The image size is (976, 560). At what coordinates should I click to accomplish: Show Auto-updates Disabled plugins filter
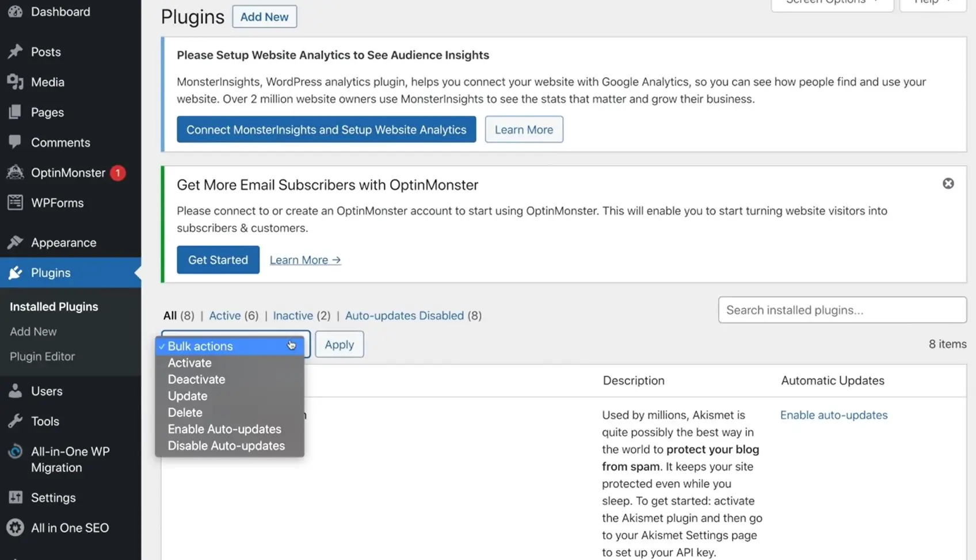click(404, 316)
